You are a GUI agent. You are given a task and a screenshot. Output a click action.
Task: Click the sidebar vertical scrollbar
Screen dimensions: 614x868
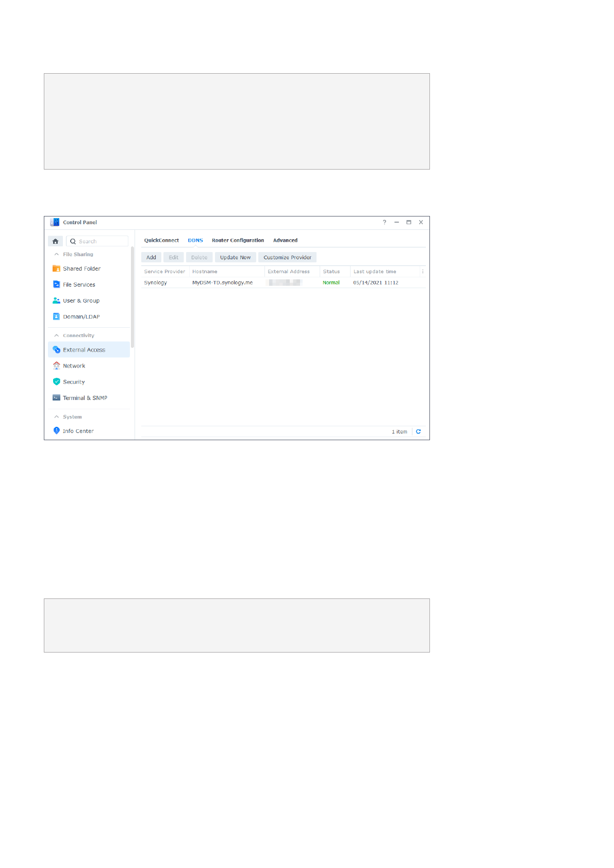pyautogui.click(x=132, y=297)
